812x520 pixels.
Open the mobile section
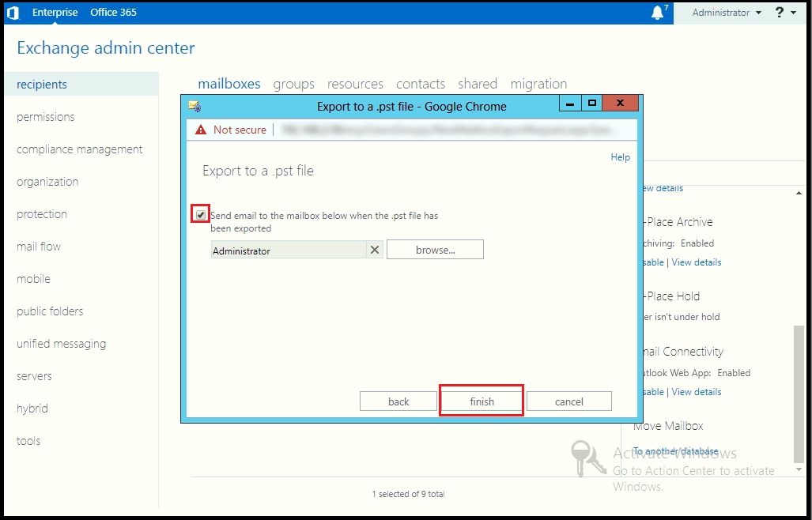[33, 279]
